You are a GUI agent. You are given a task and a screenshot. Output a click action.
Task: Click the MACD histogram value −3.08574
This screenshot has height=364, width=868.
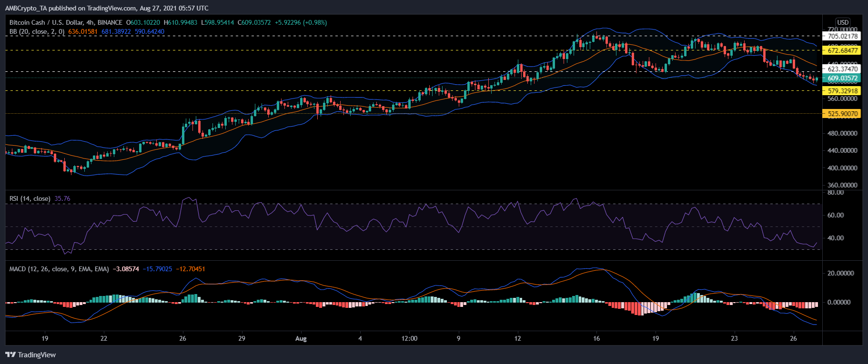click(x=126, y=269)
